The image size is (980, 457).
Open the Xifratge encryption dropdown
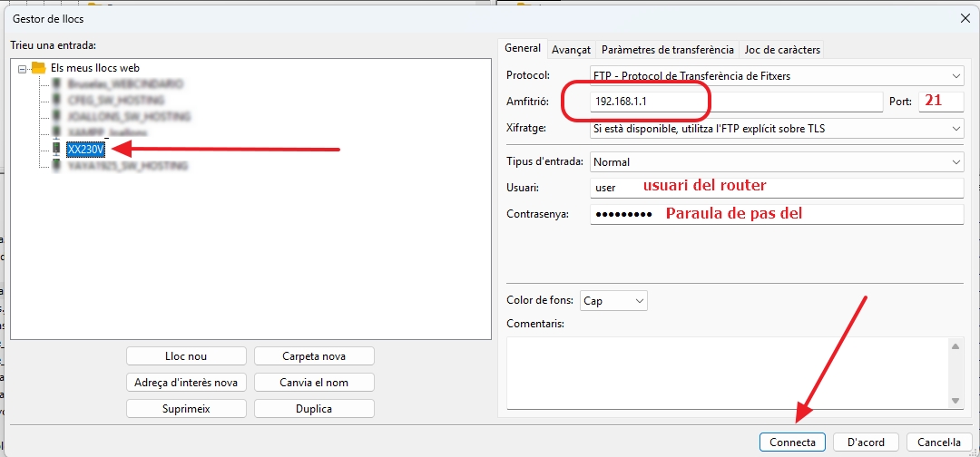point(776,129)
